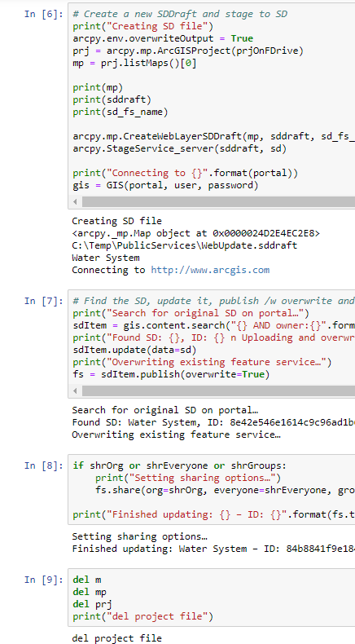Open the http://www.arcgis.com link

(210, 270)
